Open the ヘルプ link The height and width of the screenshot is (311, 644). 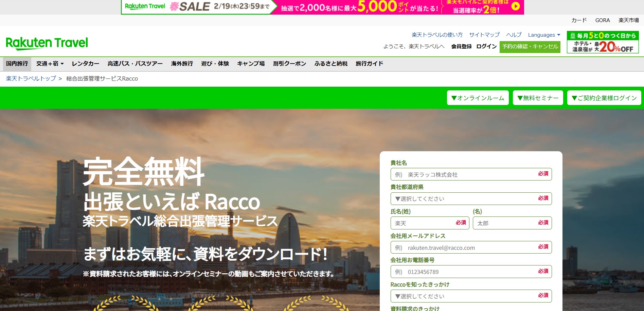pos(514,35)
